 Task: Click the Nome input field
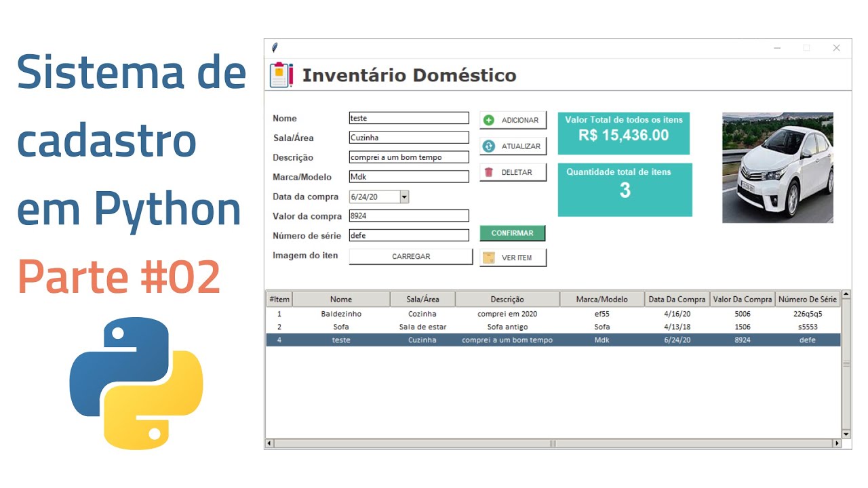click(x=408, y=118)
